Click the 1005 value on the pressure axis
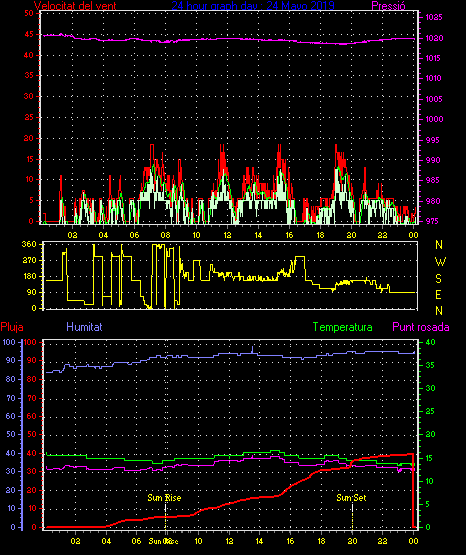Screen dimensions: 466x555 [434, 99]
